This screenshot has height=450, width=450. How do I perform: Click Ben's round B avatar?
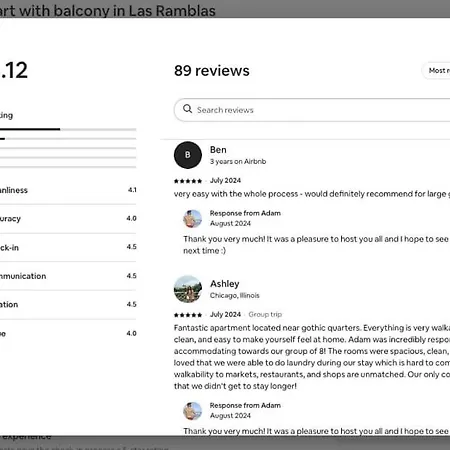[188, 155]
